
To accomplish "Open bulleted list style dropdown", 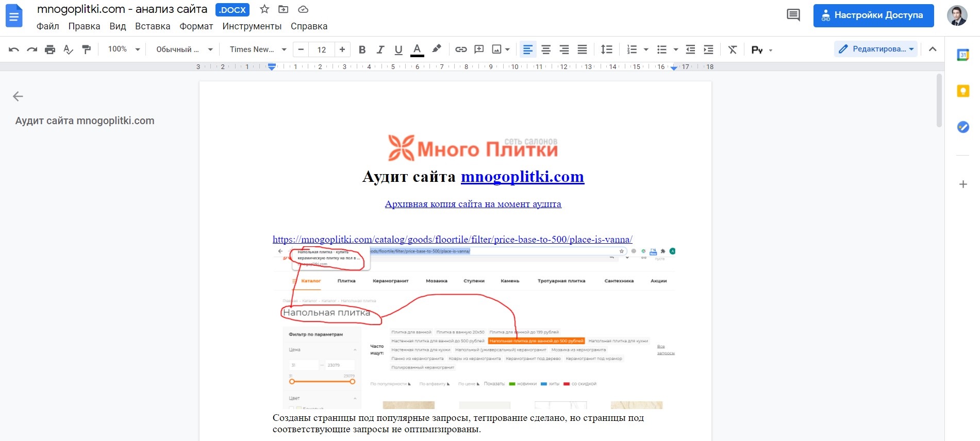I will click(x=676, y=50).
